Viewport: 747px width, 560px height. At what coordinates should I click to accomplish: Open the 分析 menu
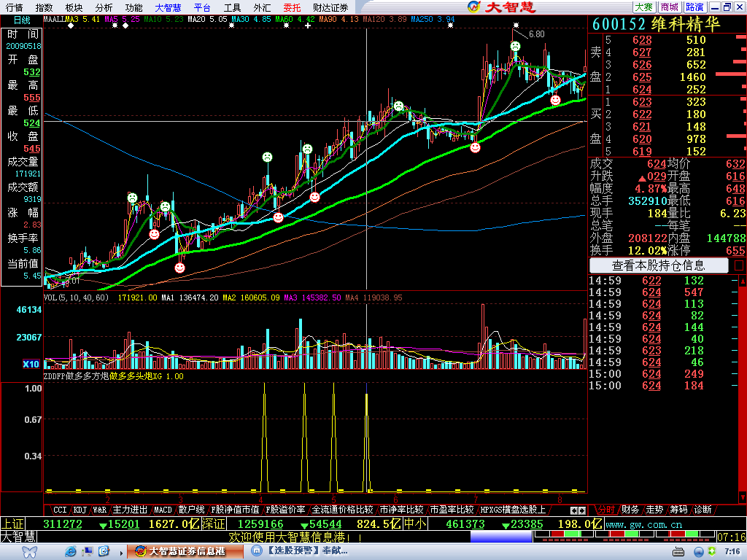pos(104,7)
